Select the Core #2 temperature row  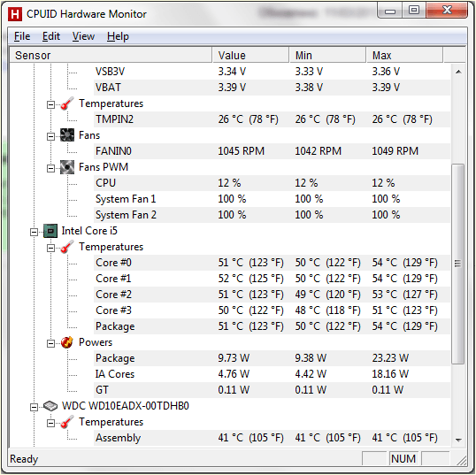(272, 295)
